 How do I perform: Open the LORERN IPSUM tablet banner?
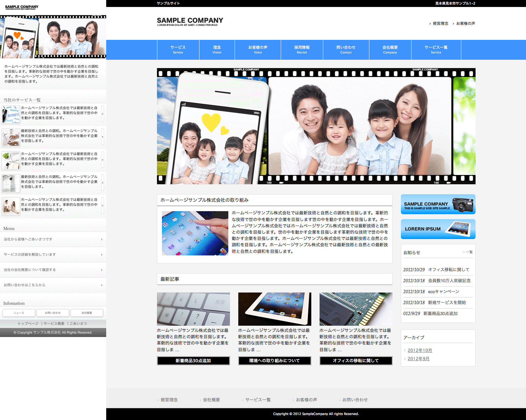point(438,229)
